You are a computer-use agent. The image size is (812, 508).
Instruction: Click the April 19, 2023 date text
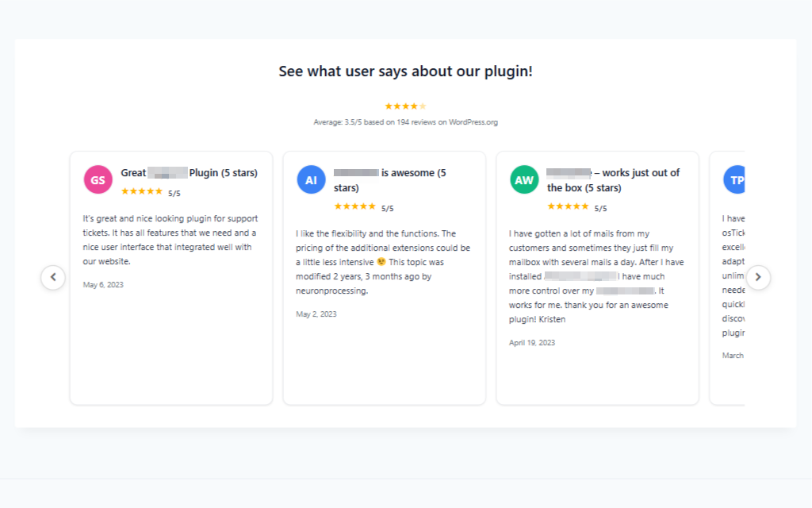(x=531, y=342)
